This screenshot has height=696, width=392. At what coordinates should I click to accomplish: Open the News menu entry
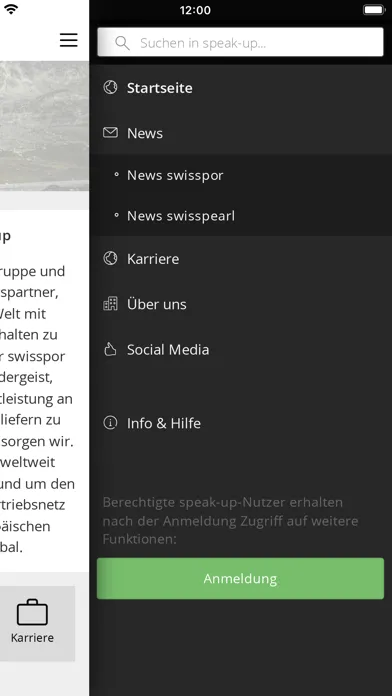tap(145, 133)
